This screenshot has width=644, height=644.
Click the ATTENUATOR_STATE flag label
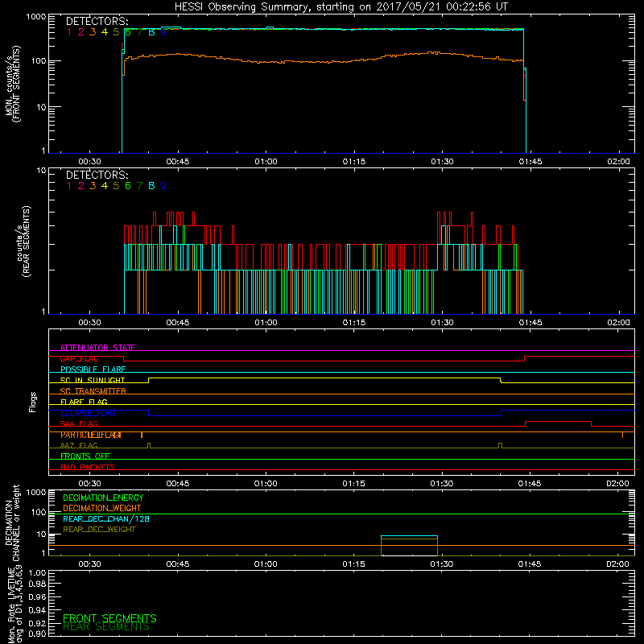(x=97, y=348)
